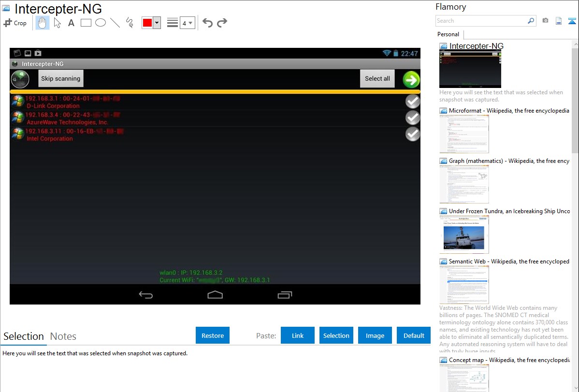Click the 192.168.3.1 D-Link Corporation row
579x392 pixels.
click(x=215, y=102)
